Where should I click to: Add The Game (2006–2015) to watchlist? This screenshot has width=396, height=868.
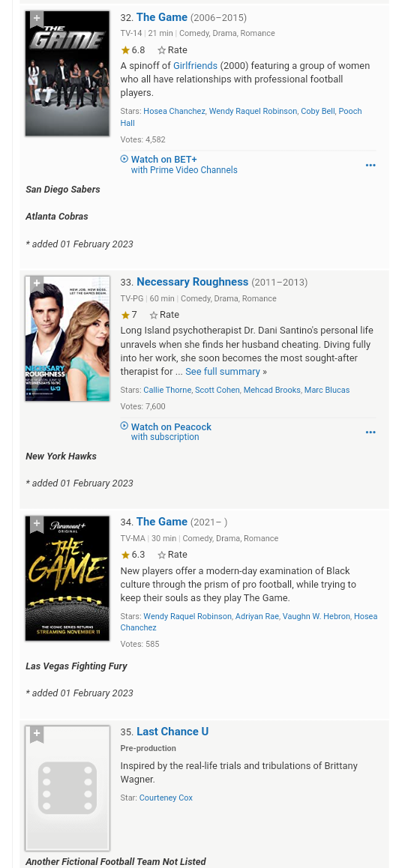37,19
